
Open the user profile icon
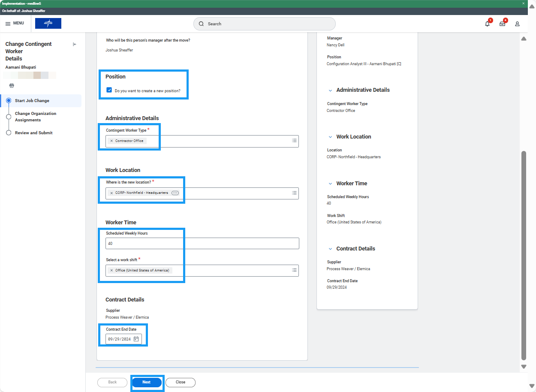coord(517,24)
